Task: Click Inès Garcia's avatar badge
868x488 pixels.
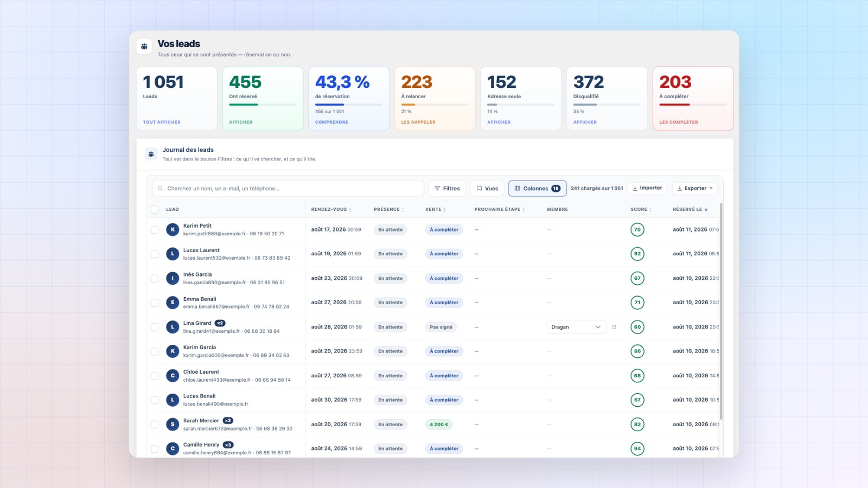Action: point(173,278)
